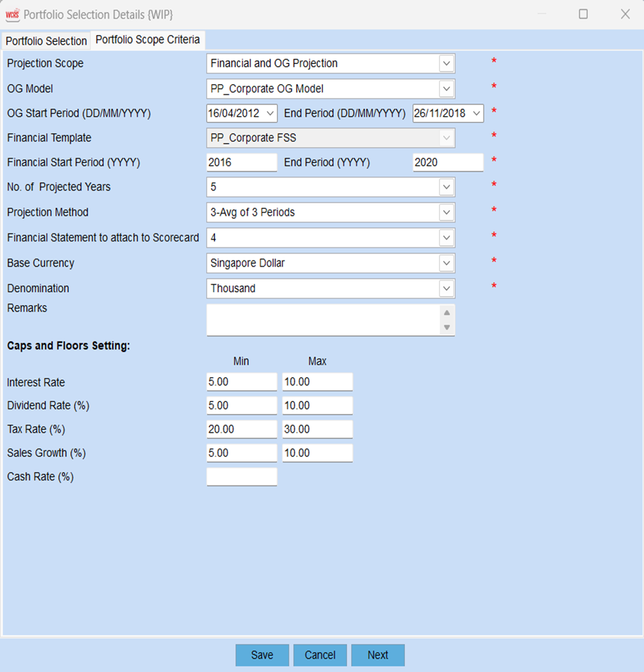Screen dimensions: 644x672
Task: Focus the Financial Start Period year field
Action: tap(241, 163)
